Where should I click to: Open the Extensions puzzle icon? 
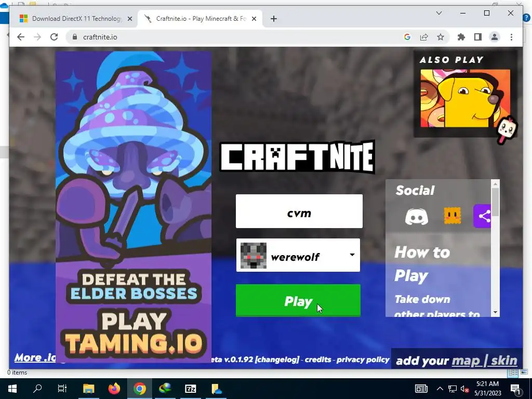click(461, 37)
